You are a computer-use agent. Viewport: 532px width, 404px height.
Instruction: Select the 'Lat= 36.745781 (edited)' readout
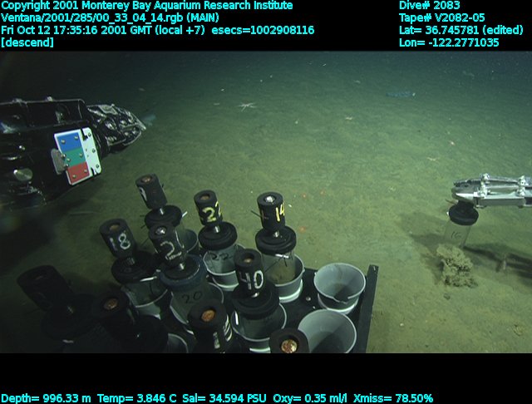(461, 30)
